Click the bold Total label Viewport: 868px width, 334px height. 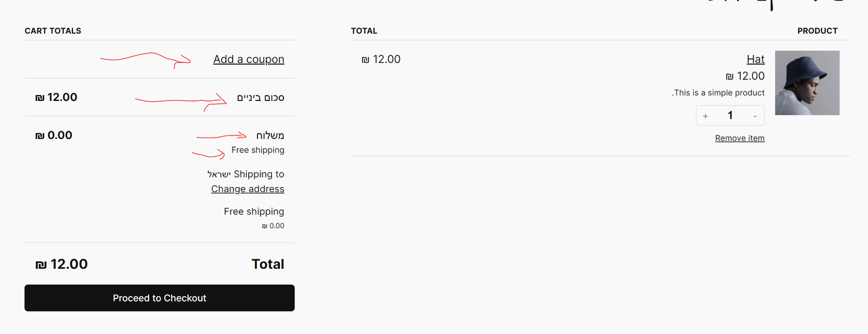coord(268,264)
